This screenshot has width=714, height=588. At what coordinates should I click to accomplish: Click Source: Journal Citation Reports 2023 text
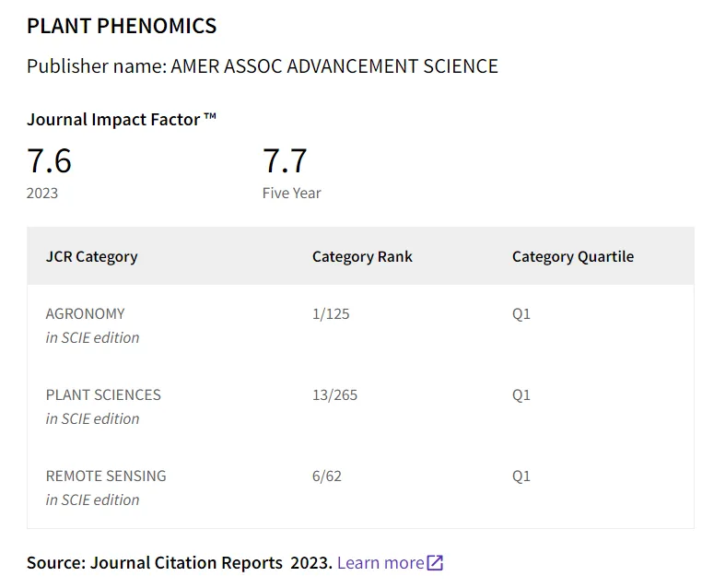pos(180,563)
